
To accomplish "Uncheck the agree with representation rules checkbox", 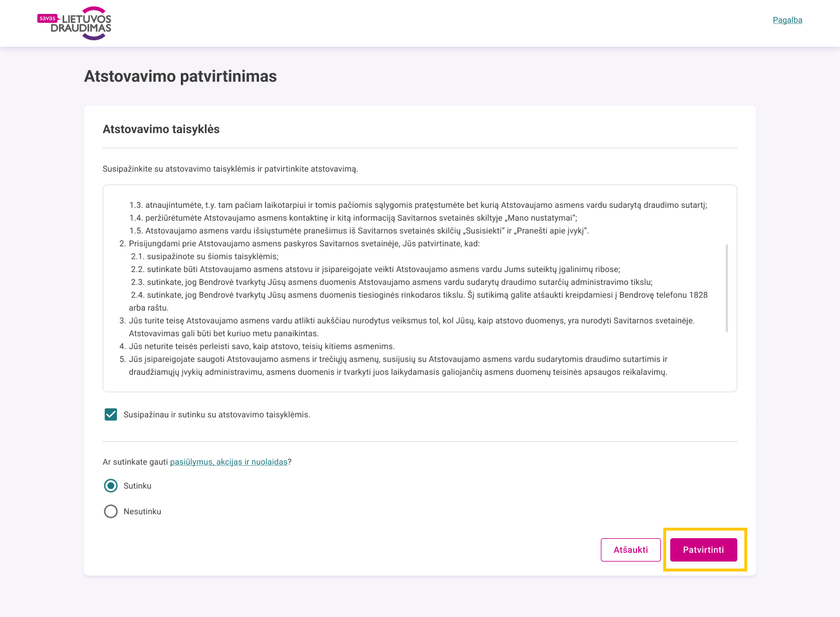I will click(111, 414).
